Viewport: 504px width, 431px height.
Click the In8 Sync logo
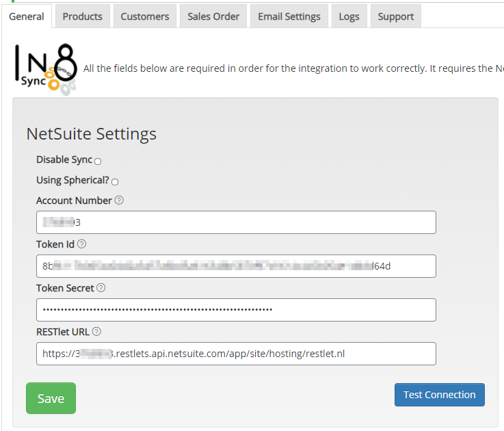tap(46, 68)
